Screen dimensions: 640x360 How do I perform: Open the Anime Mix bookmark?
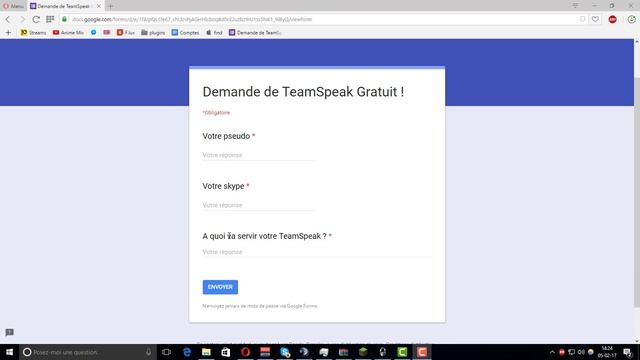point(68,32)
